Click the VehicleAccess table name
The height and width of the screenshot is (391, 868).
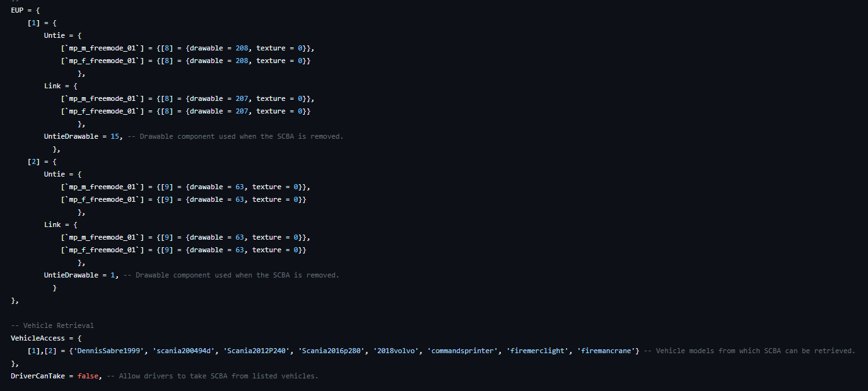point(37,338)
